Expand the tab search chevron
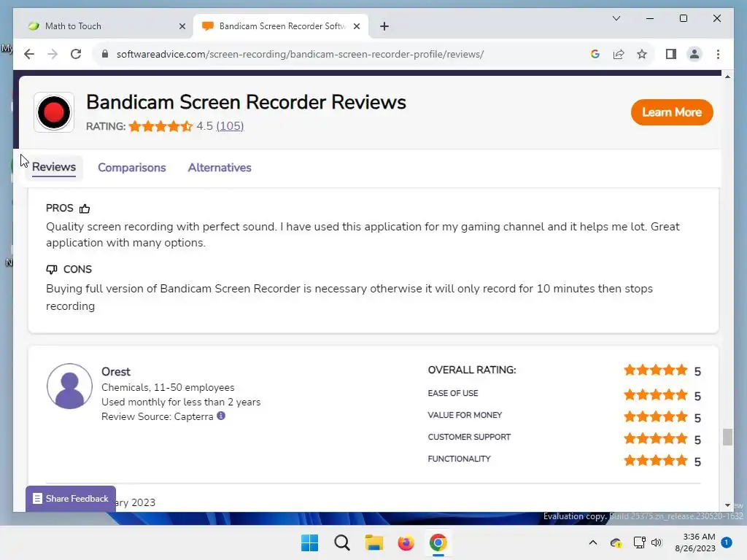Image resolution: width=747 pixels, height=560 pixels. click(x=616, y=18)
